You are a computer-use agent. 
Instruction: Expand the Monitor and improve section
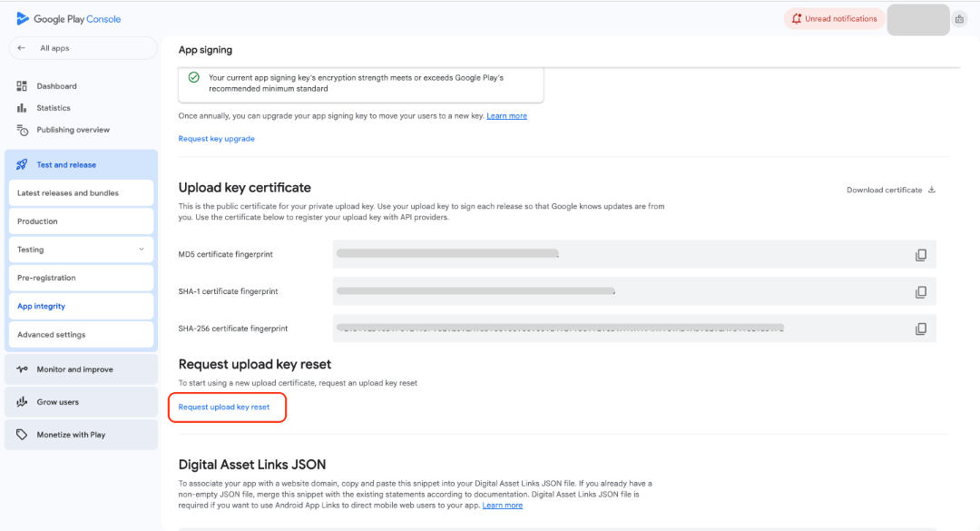[x=74, y=369]
